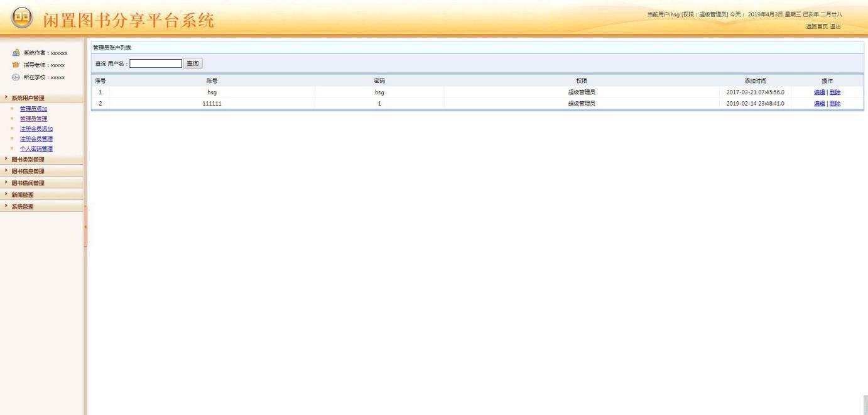
Task: Click the 操作 column header
Action: point(827,80)
